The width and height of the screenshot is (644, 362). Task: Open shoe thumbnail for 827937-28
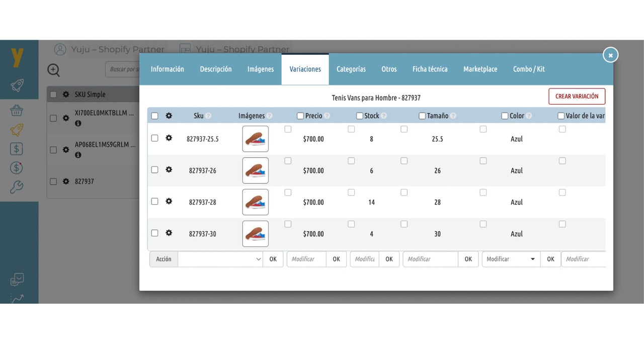click(256, 202)
